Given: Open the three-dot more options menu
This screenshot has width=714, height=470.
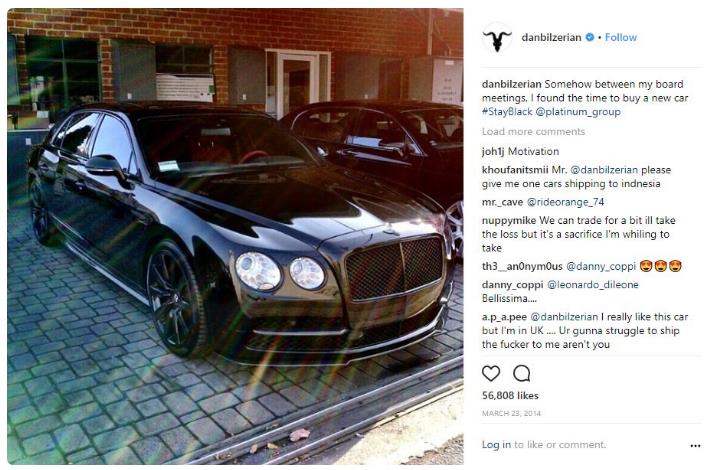Looking at the screenshot, I should (695, 445).
